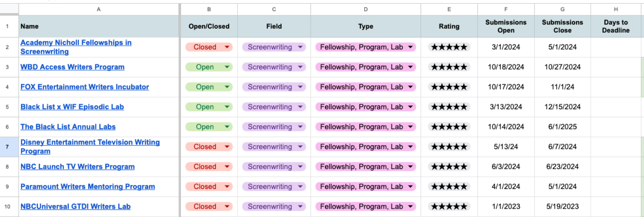Click the Submissions Open header cell
The height and width of the screenshot is (217, 644).
(x=506, y=26)
